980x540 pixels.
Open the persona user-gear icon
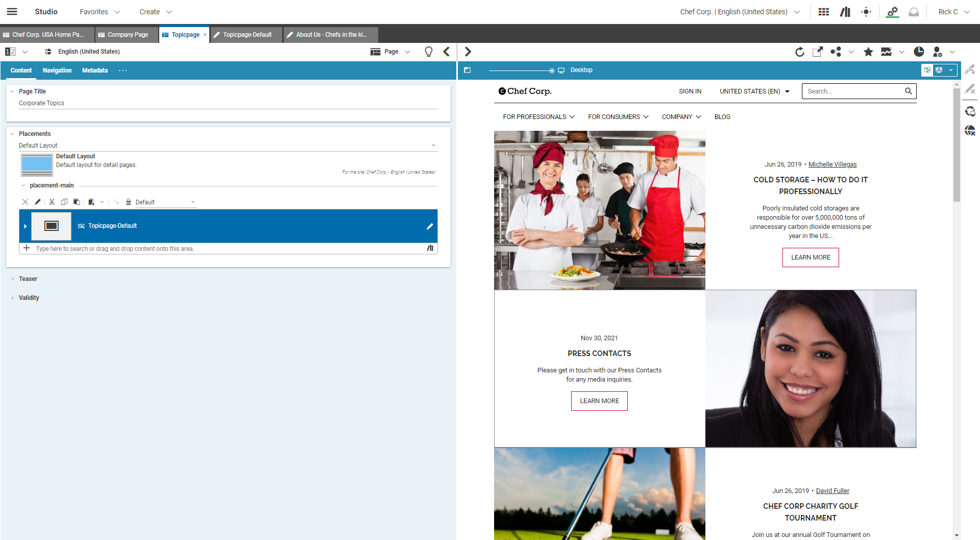point(937,52)
